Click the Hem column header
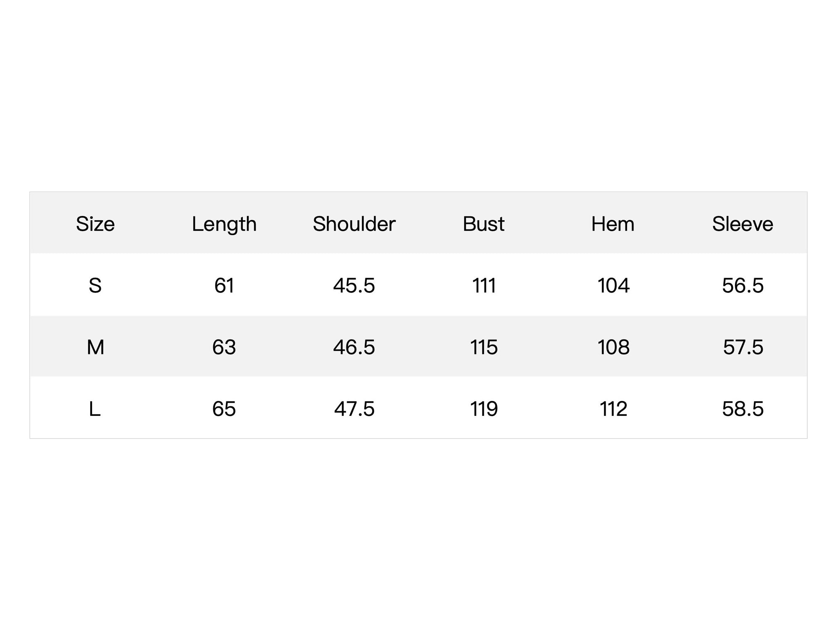The image size is (840, 630). 613,224
